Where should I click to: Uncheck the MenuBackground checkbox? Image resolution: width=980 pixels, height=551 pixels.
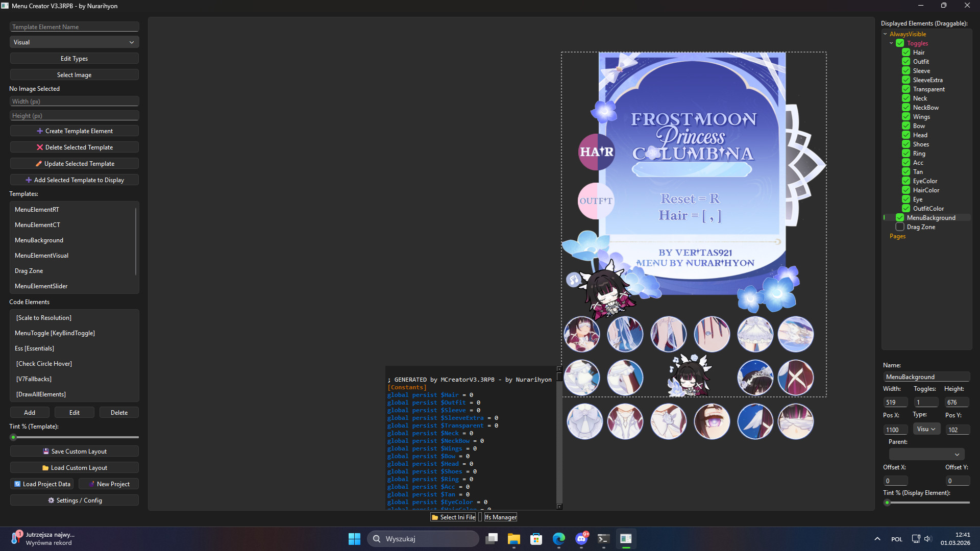click(x=900, y=218)
